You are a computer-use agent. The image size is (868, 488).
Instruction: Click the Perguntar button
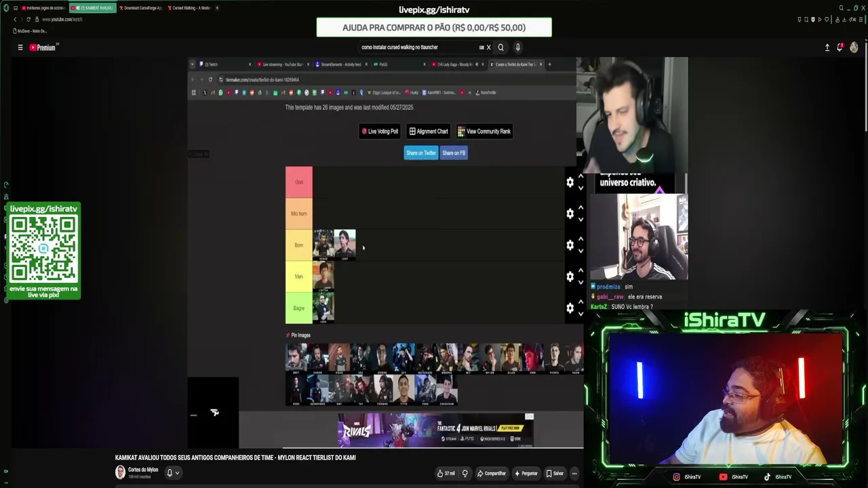[526, 473]
